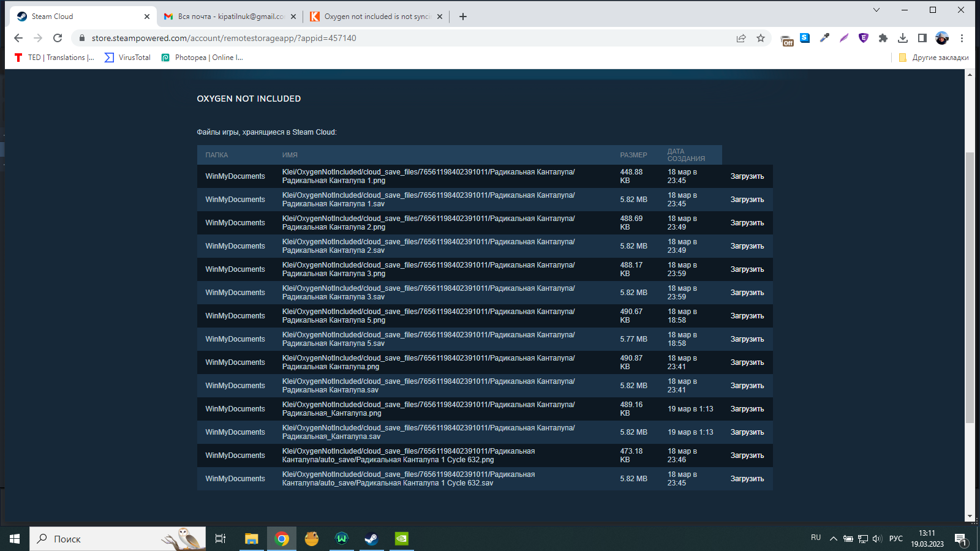Image resolution: width=980 pixels, height=551 pixels.
Task: Click the page vertical scrollbar
Action: (970, 288)
